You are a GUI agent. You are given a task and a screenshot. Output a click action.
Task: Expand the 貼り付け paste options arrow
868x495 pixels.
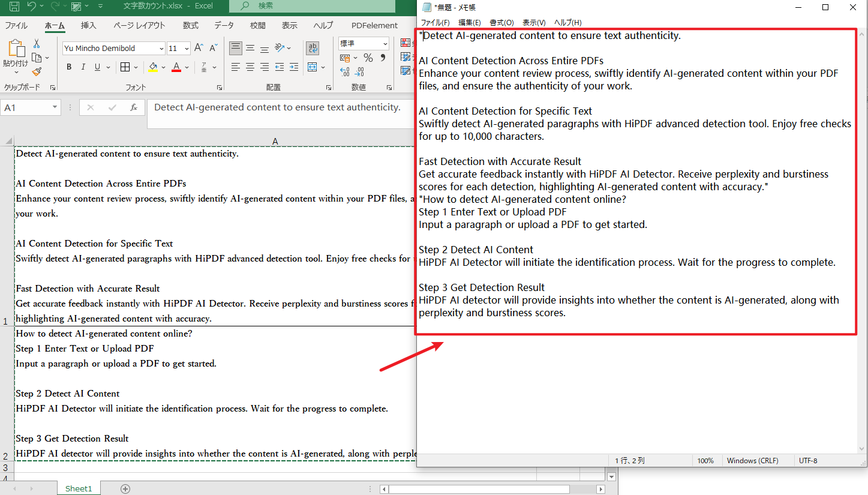pyautogui.click(x=15, y=73)
